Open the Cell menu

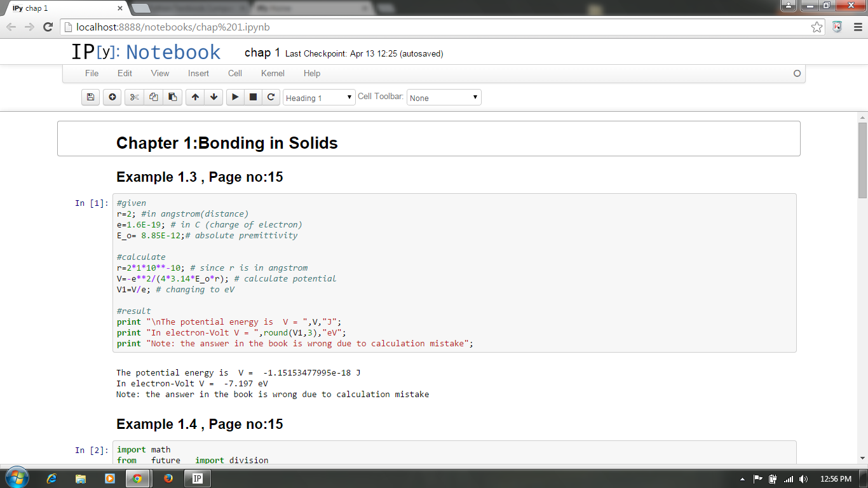(235, 73)
